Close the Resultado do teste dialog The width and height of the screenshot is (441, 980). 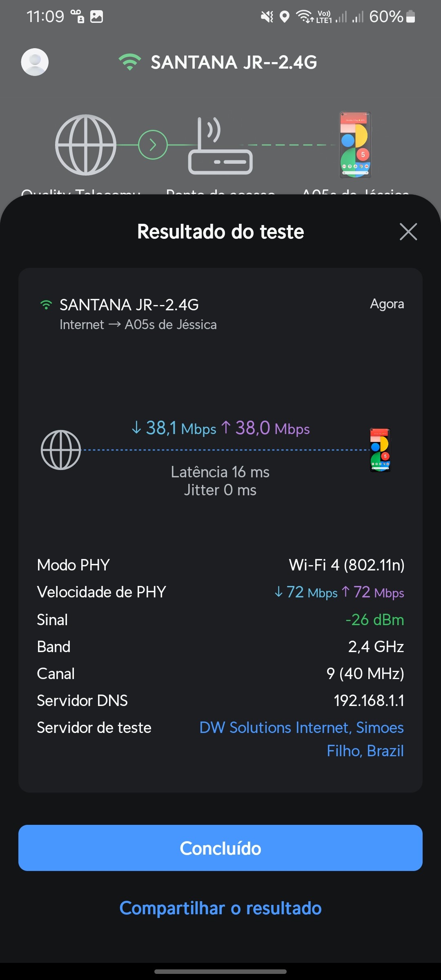408,232
